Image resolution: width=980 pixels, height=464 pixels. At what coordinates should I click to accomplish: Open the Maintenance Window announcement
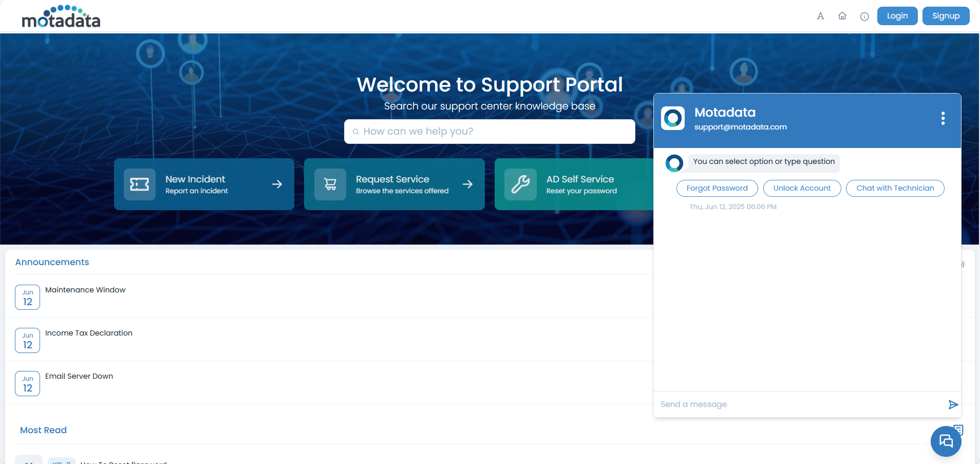pyautogui.click(x=85, y=290)
